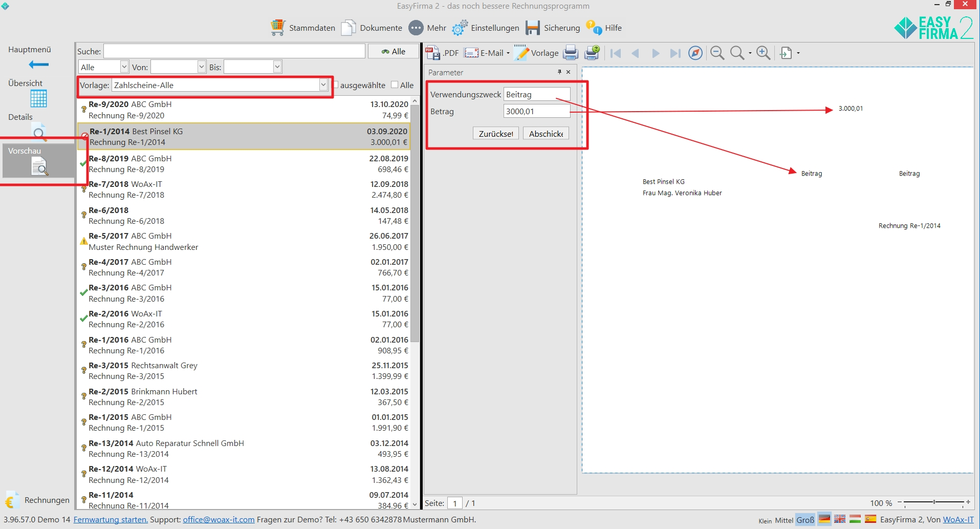980x529 pixels.
Task: Open the Bis date dropdown
Action: coord(277,67)
